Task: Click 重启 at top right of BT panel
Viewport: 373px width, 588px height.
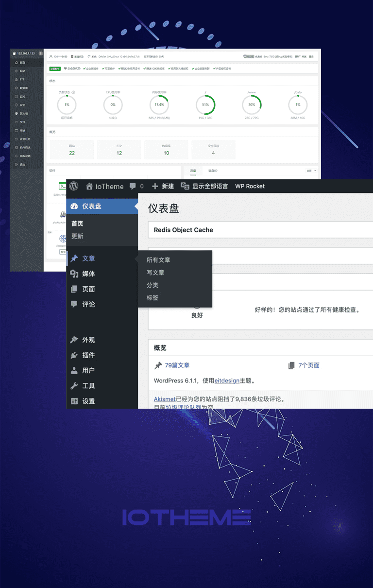Action: coord(311,56)
